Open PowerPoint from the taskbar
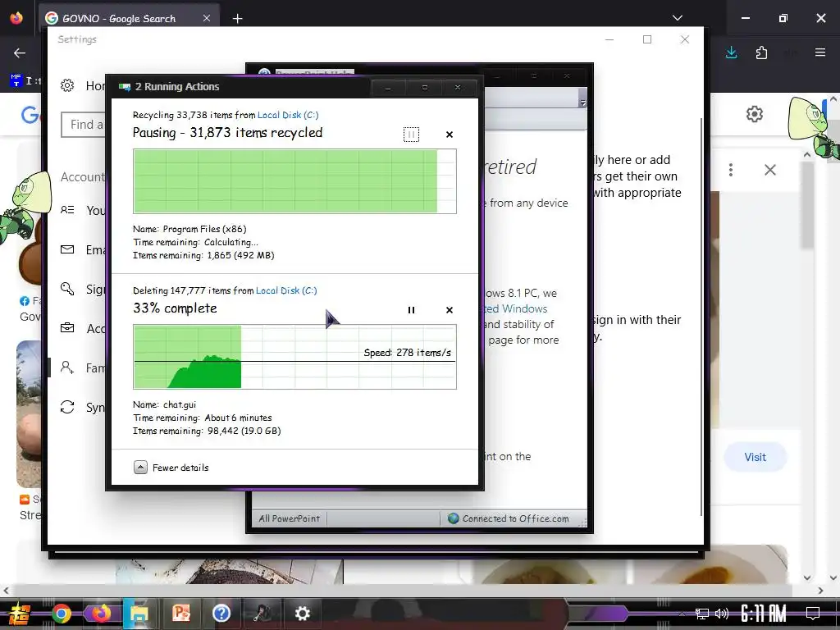 click(181, 614)
